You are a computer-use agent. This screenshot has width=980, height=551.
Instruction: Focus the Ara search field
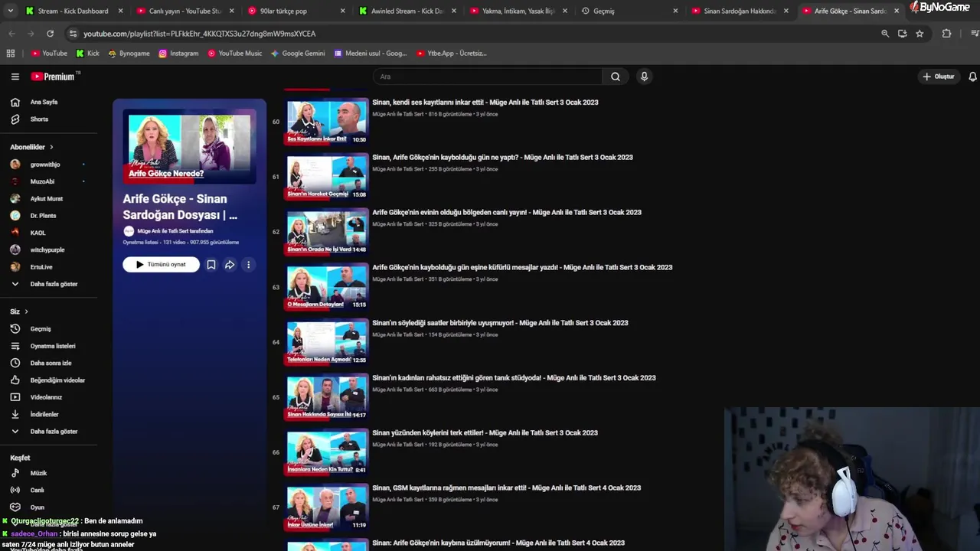(488, 77)
